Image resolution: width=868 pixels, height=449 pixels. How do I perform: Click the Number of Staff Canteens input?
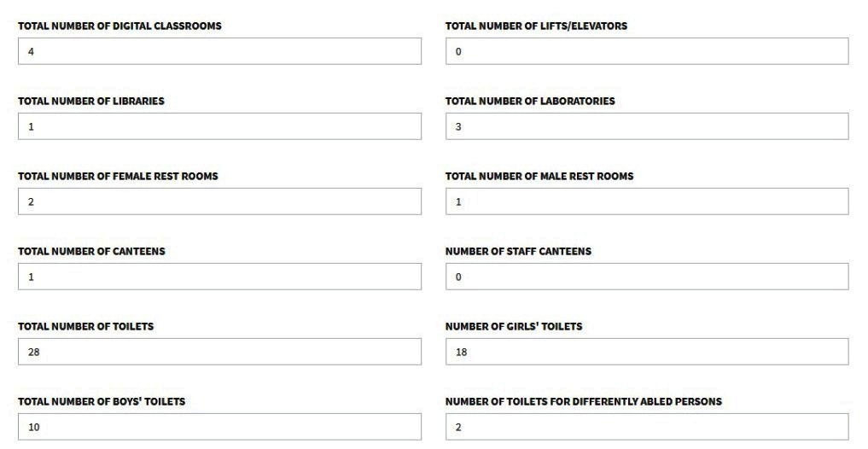[x=647, y=277]
